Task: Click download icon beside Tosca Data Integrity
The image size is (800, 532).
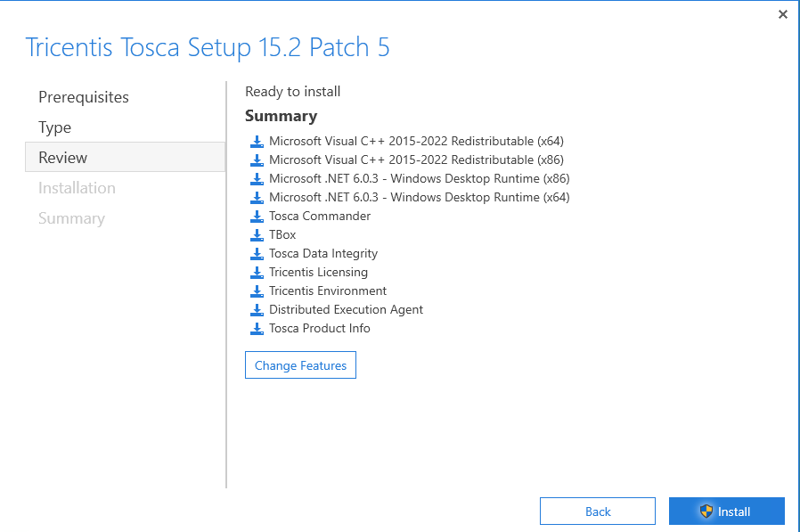Action: (x=257, y=253)
